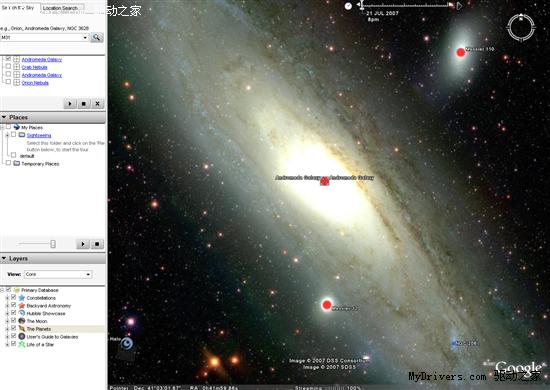This screenshot has width=550, height=390.
Task: Click the search text field
Action: (41, 38)
